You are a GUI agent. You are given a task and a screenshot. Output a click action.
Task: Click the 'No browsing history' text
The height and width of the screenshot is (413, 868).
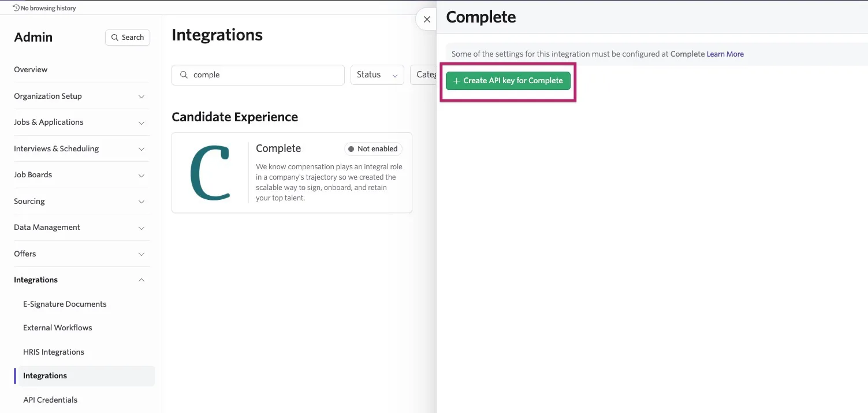[49, 8]
